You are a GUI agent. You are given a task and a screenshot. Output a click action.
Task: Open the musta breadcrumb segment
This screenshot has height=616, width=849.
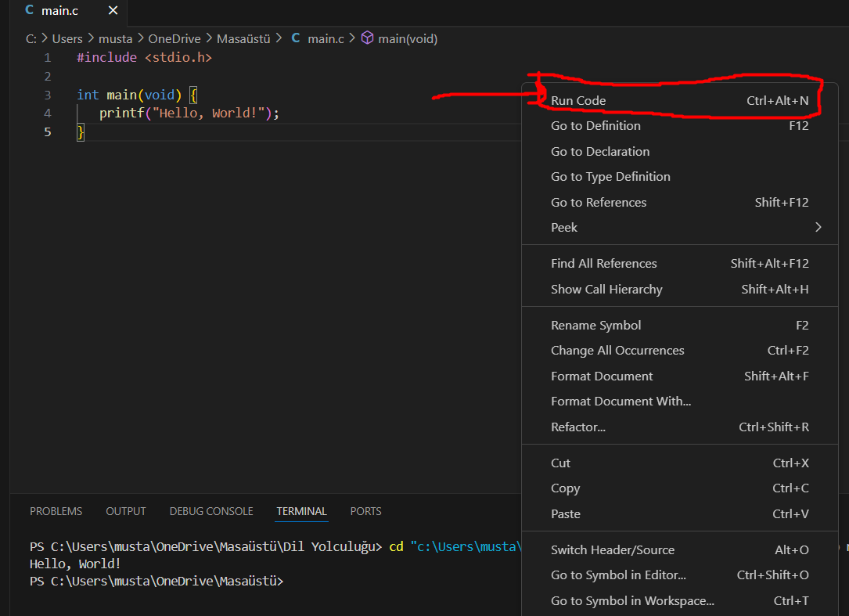tap(115, 39)
